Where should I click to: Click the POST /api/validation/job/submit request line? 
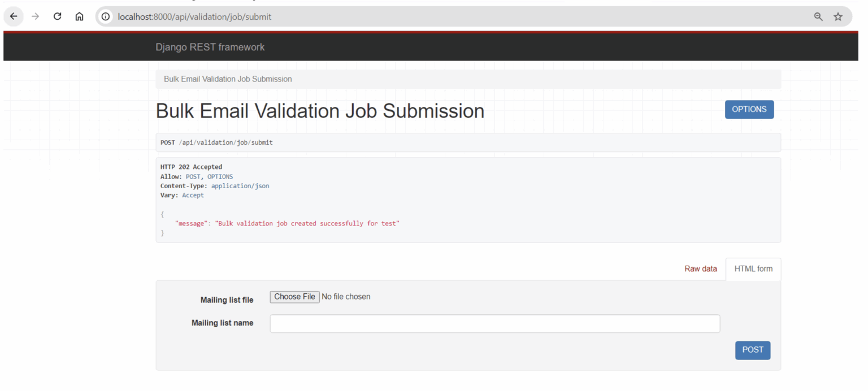tap(216, 142)
